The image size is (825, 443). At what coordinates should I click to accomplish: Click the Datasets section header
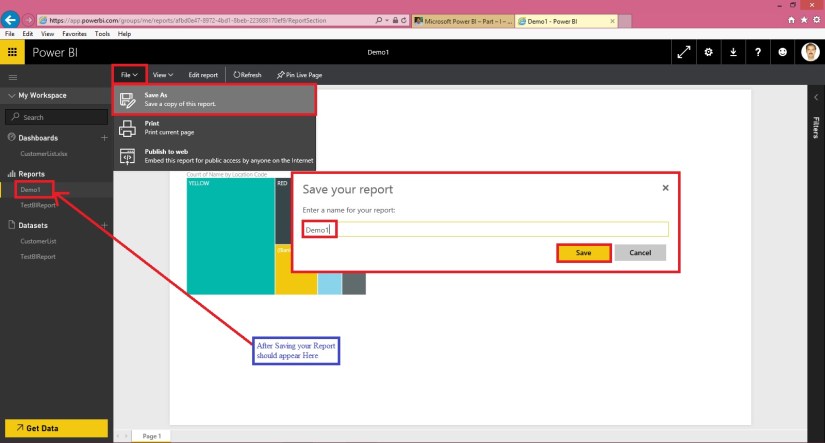(33, 225)
